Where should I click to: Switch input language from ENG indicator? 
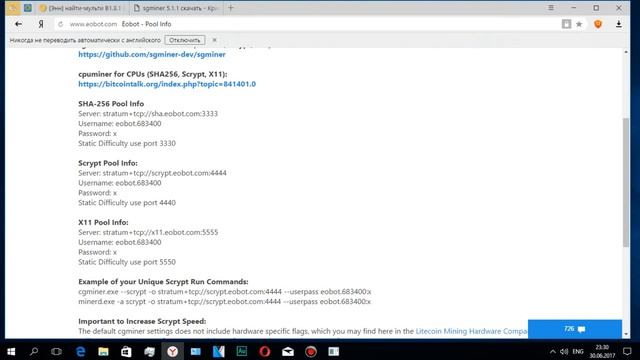tap(578, 351)
